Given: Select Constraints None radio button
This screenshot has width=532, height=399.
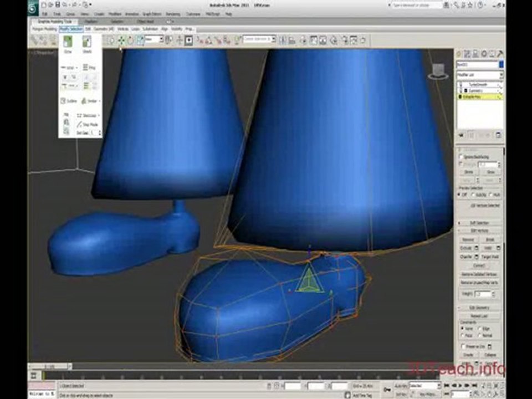Looking at the screenshot, I should 462,329.
